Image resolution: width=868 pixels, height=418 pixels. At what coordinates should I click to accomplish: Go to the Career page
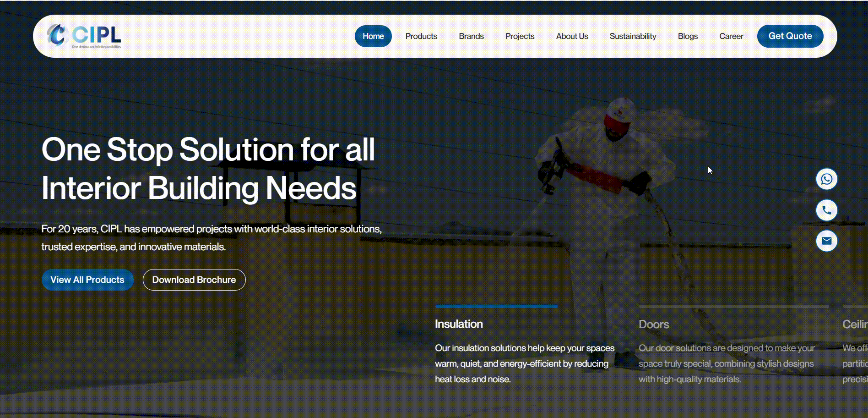pyautogui.click(x=731, y=36)
